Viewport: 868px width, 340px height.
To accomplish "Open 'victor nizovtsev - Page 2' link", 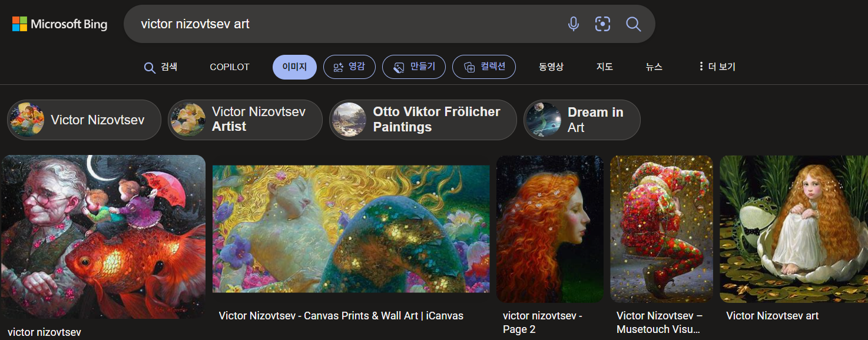I will pos(542,322).
